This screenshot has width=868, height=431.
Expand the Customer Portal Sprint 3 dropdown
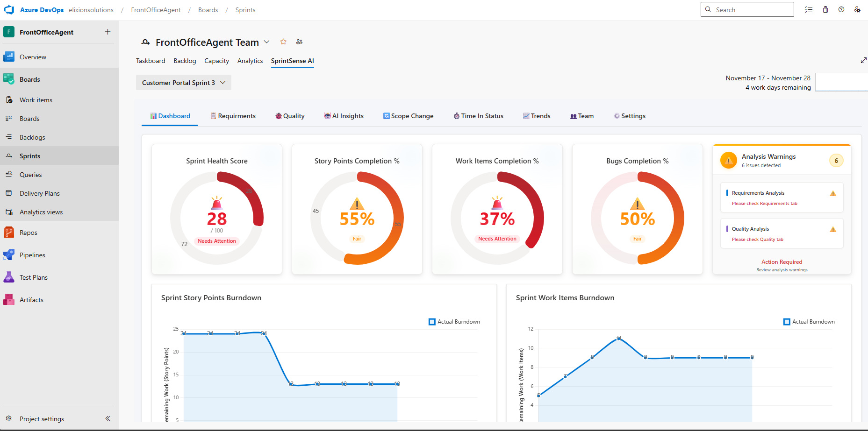(x=183, y=83)
